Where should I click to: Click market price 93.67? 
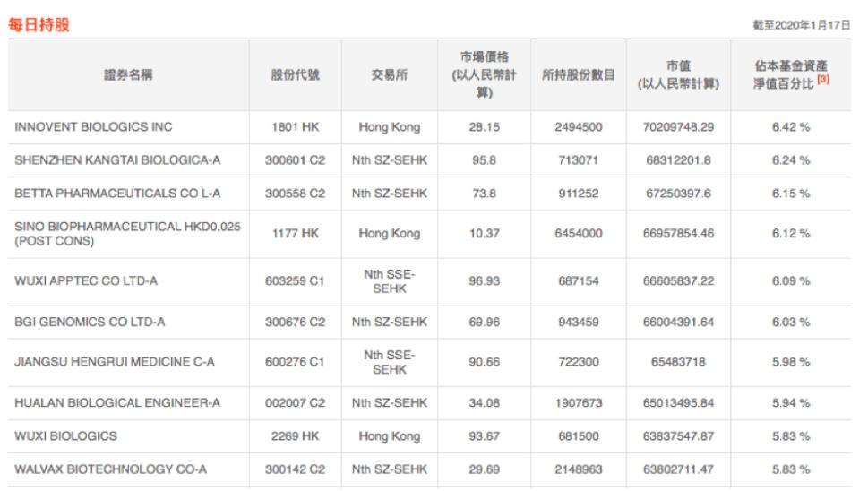coord(485,435)
